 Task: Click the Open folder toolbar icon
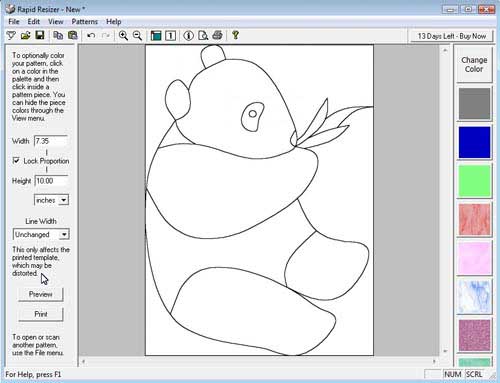pos(26,35)
